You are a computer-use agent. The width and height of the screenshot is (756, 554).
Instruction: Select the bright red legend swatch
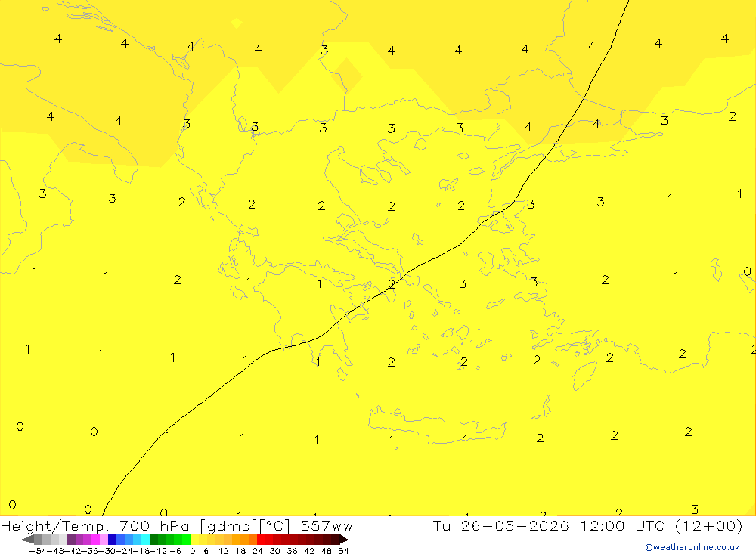pyautogui.click(x=261, y=540)
